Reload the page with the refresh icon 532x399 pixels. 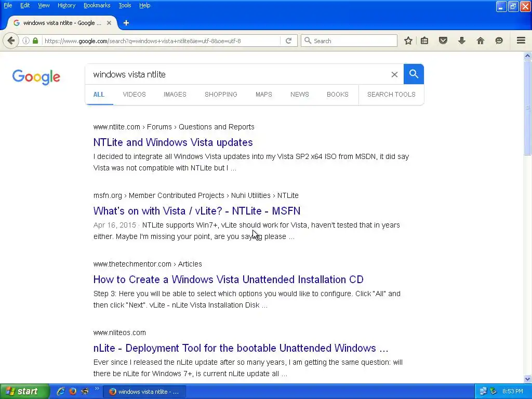(x=289, y=41)
